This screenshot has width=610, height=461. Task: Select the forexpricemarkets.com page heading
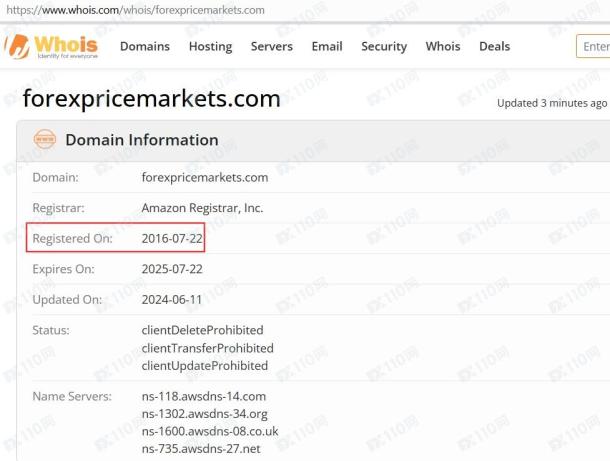[x=151, y=99]
